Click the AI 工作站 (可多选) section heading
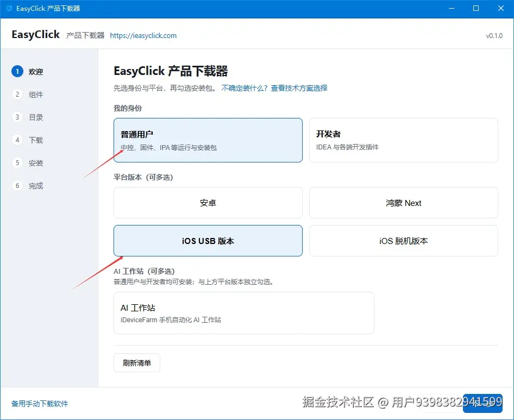The image size is (514, 420). pyautogui.click(x=144, y=271)
